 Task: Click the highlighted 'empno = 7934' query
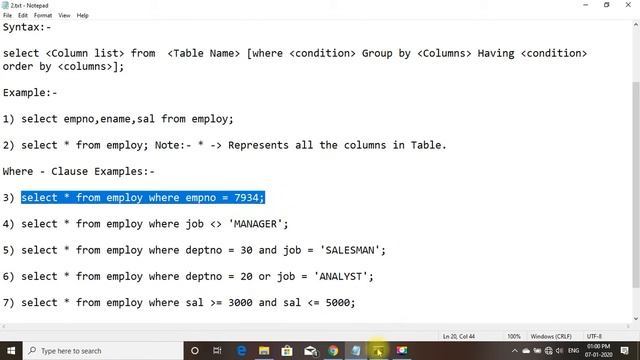click(143, 198)
